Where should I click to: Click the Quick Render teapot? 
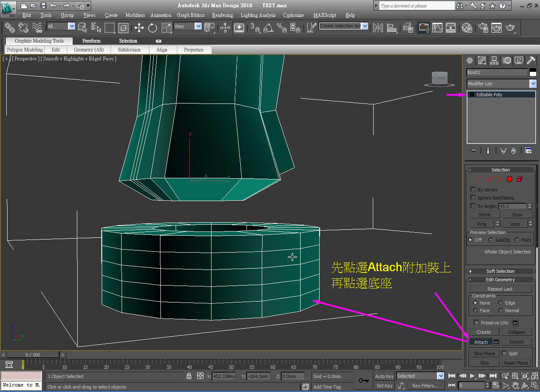click(x=510, y=28)
